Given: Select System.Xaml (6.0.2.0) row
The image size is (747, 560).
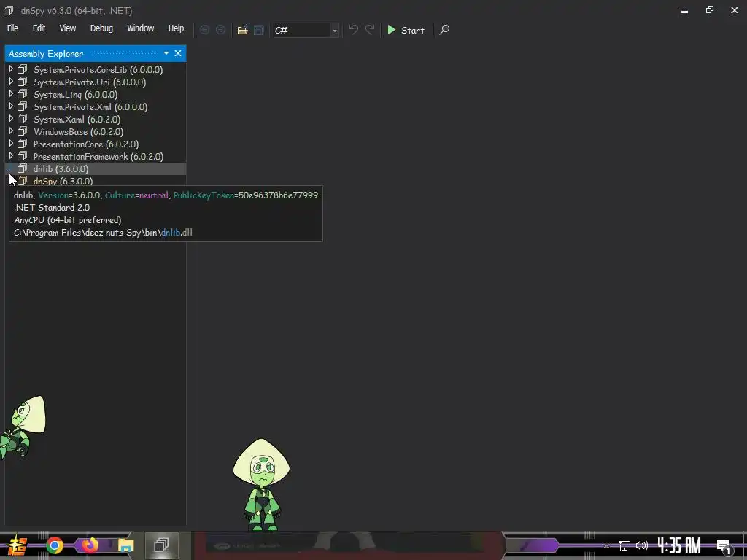Looking at the screenshot, I should coord(96,119).
